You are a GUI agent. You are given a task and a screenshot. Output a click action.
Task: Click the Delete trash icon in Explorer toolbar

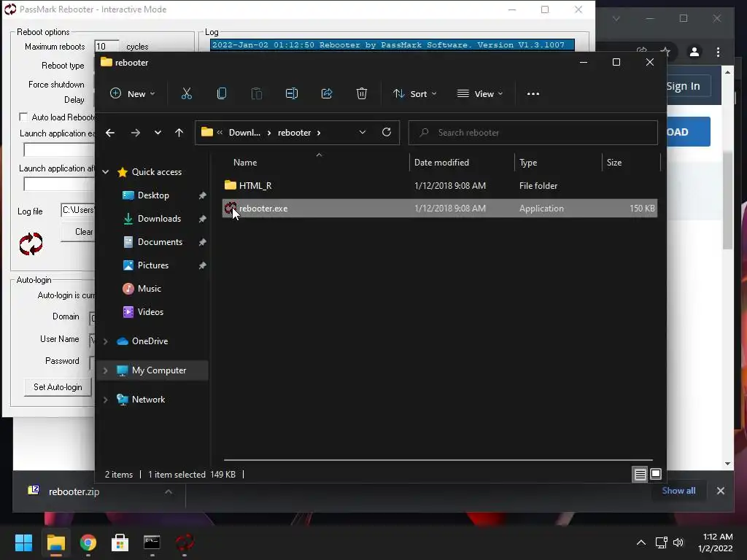pos(362,94)
